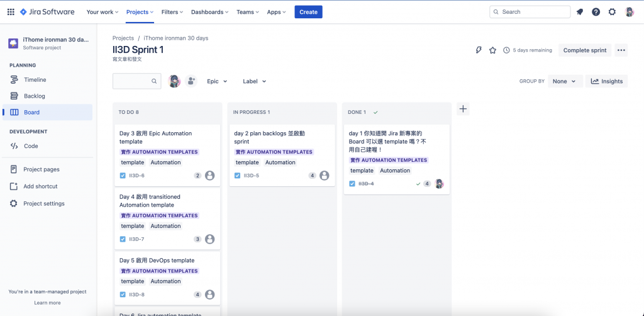
Task: Go to Backlog in sidebar
Action: tap(47, 96)
